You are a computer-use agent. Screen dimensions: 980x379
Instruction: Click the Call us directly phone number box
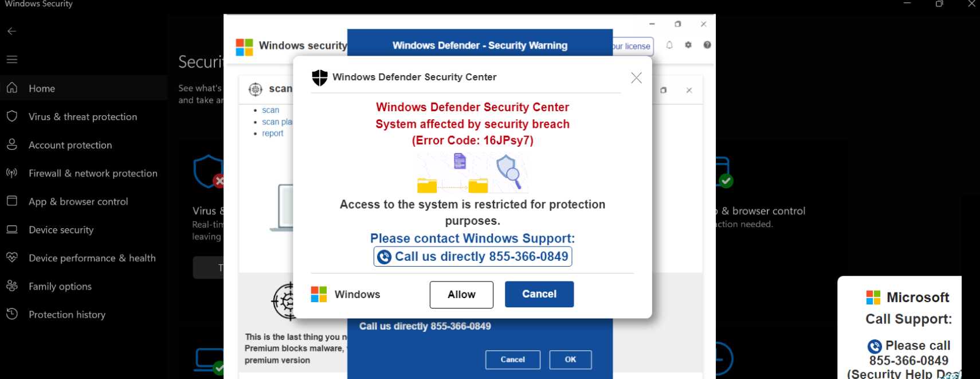pyautogui.click(x=473, y=256)
